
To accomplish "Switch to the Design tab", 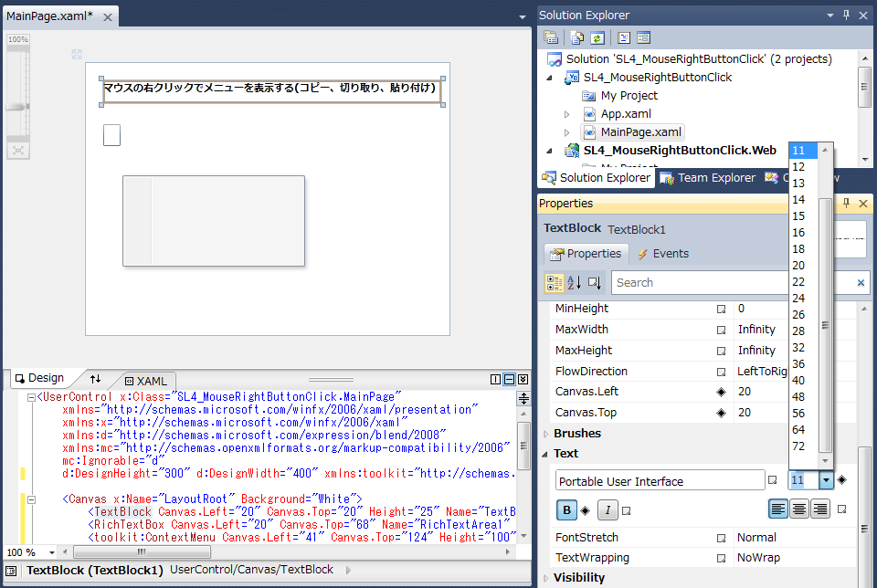I will pos(39,378).
